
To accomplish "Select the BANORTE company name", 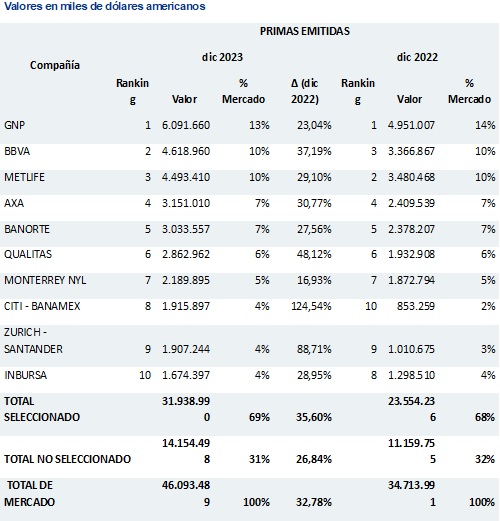I will pos(27,229).
